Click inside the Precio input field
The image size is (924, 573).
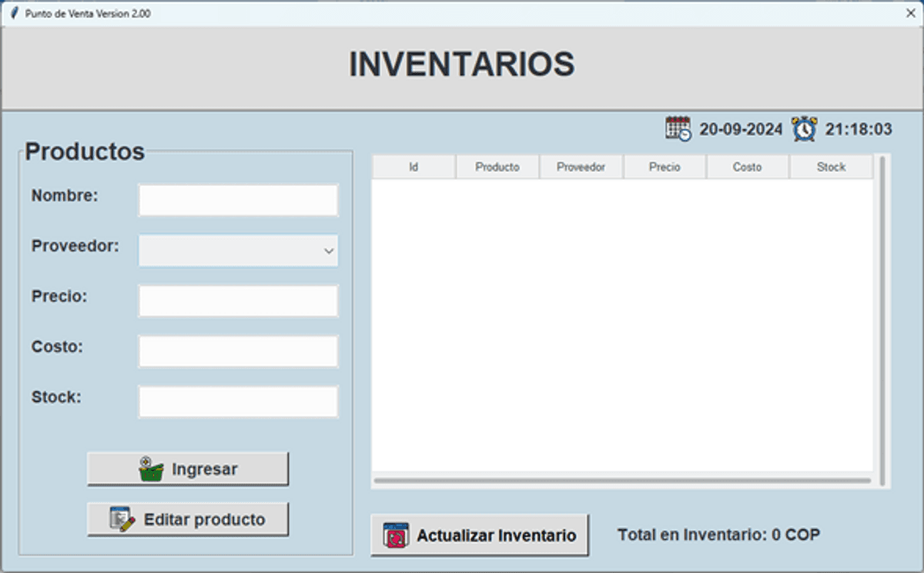(x=236, y=300)
